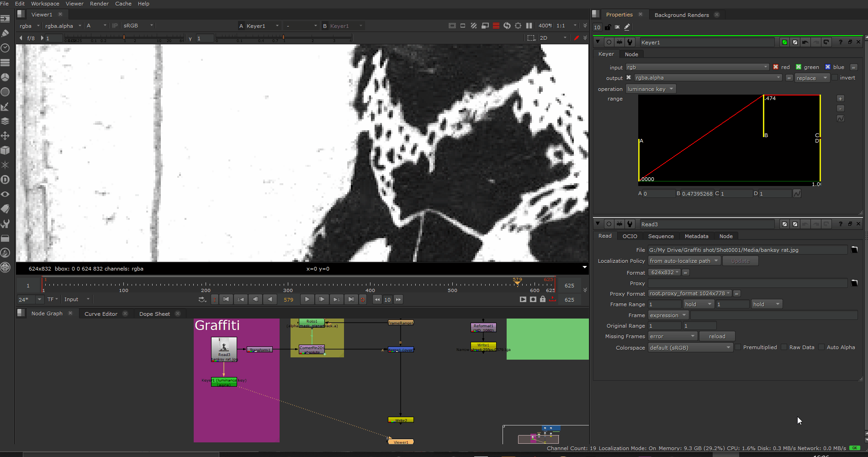Viewport: 868px width, 457px height.
Task: Toggle red scanline ROI update icon in viewer
Action: (496, 26)
